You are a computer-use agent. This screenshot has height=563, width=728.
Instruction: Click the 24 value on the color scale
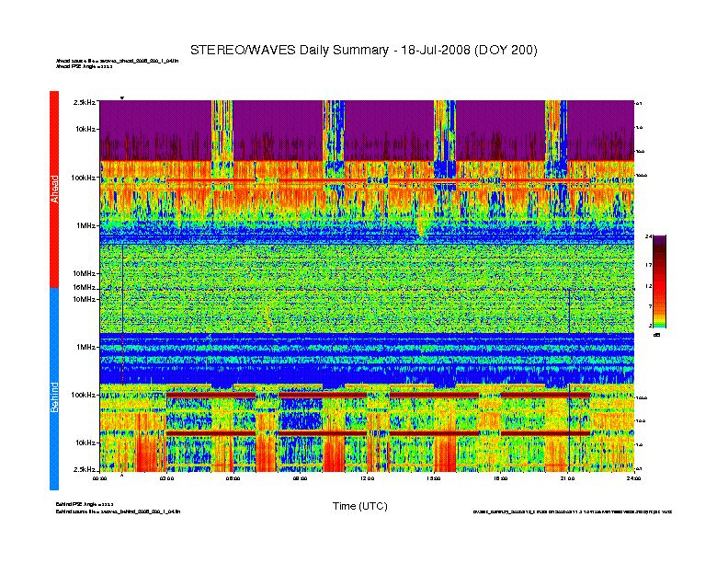pyautogui.click(x=649, y=237)
